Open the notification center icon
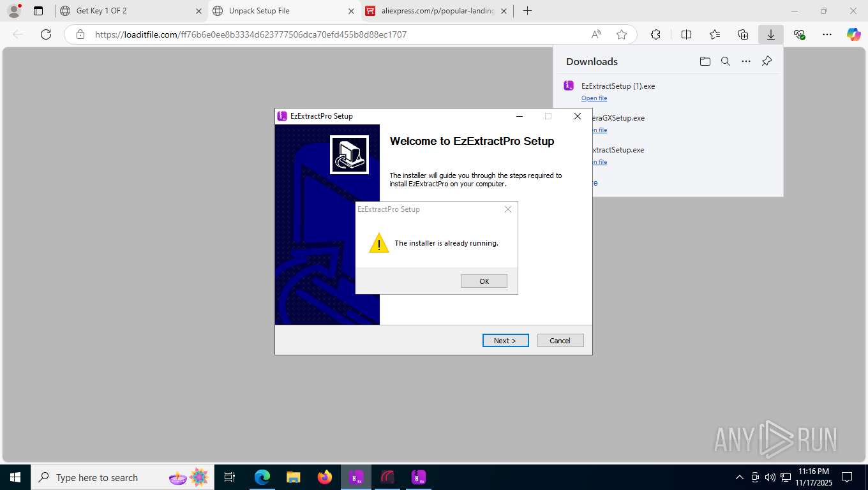 tap(847, 477)
